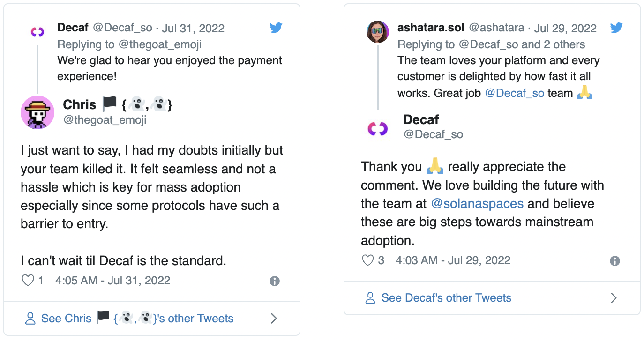Viewport: 644px width, 341px height.
Task: Expand chevron next to See Chris's other Tweets
Action: 274,319
